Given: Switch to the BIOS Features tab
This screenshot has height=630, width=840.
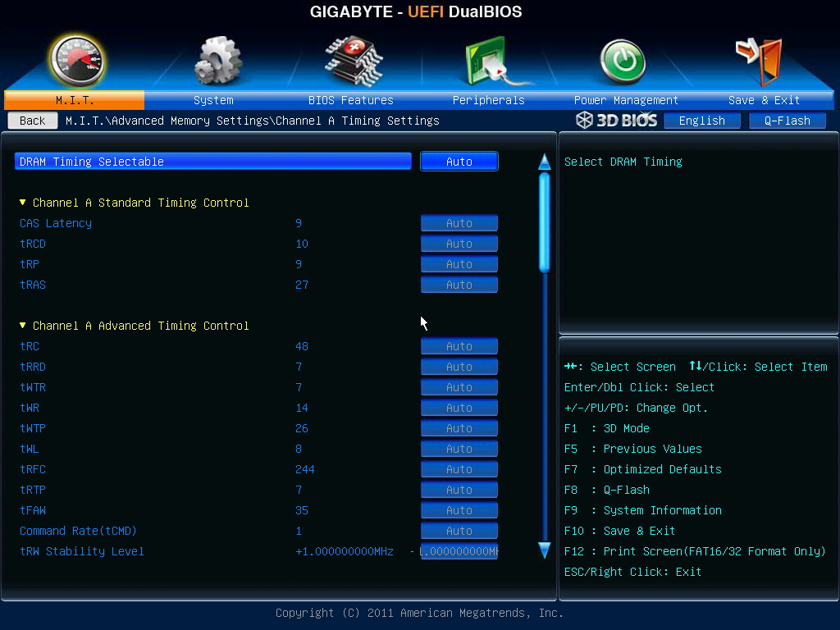Looking at the screenshot, I should 351,100.
